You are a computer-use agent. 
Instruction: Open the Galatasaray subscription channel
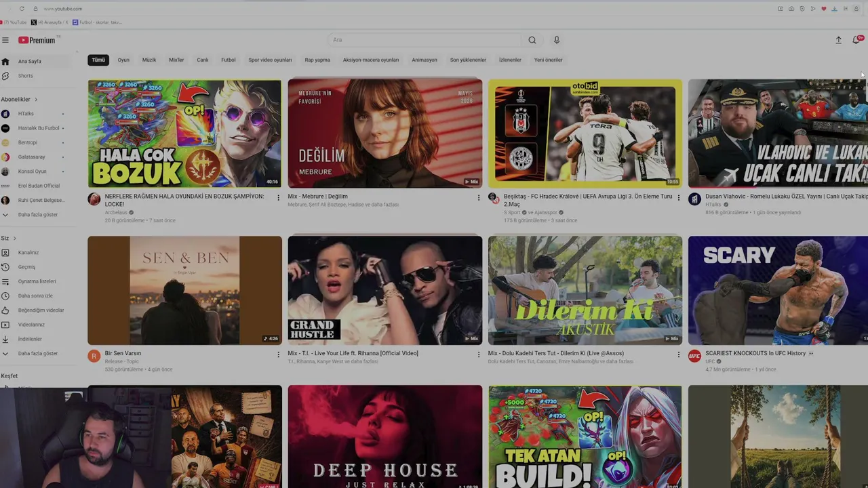35,157
